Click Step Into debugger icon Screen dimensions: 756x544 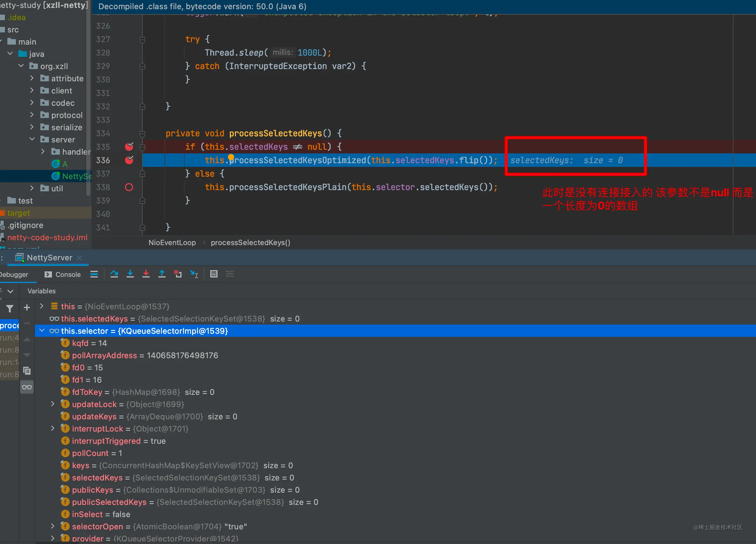[130, 274]
